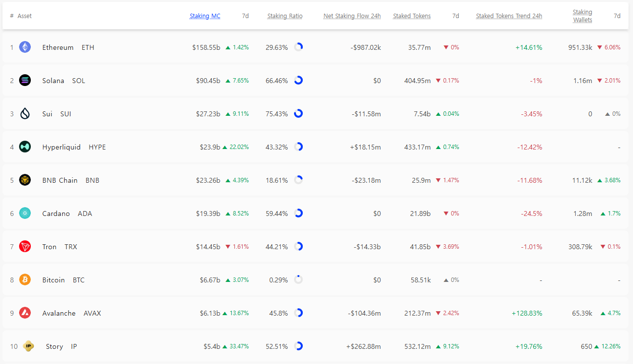Viewport: 633px width, 364px height.
Task: Sort by Staked Tokens column header
Action: point(412,16)
